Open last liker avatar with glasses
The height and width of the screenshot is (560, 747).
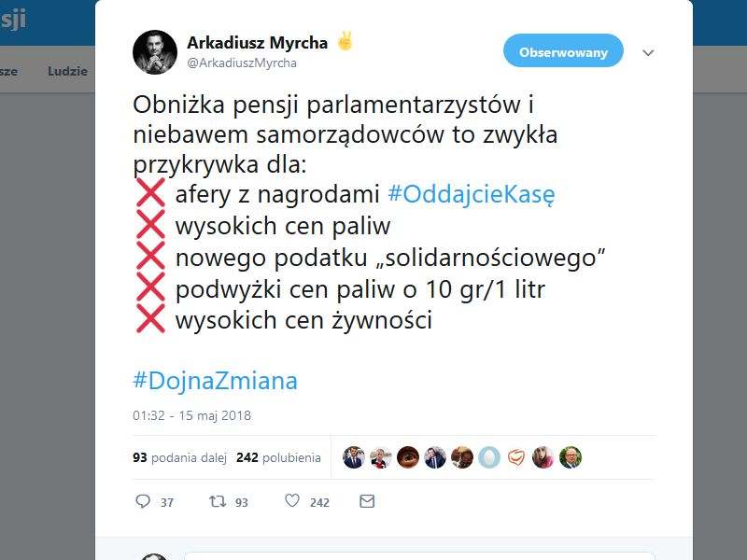[x=571, y=457]
